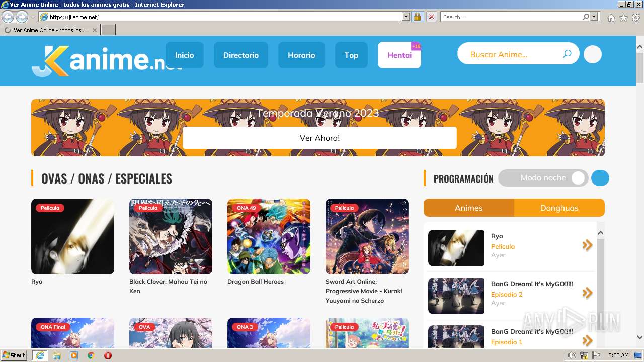Viewport: 644px width, 362px height.
Task: Switch to the Animes tab
Action: pos(469,208)
